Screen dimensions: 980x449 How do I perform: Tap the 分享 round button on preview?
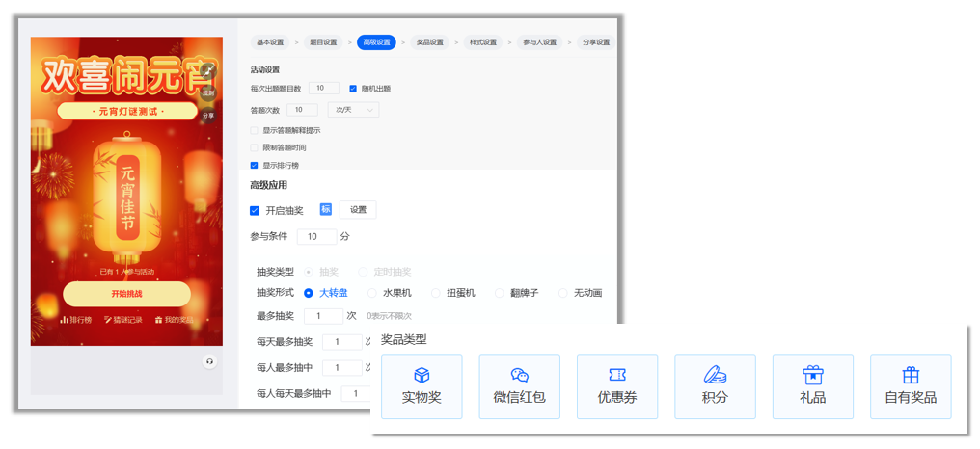pos(208,116)
